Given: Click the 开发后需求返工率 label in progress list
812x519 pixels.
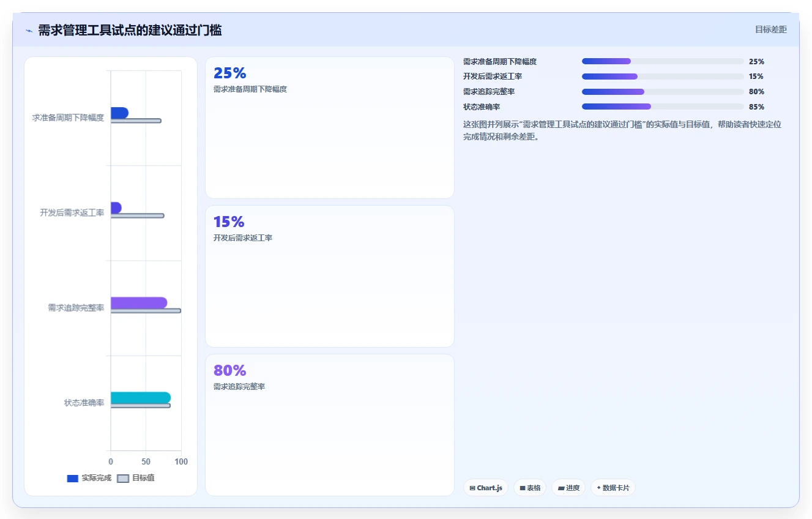Looking at the screenshot, I should 493,77.
